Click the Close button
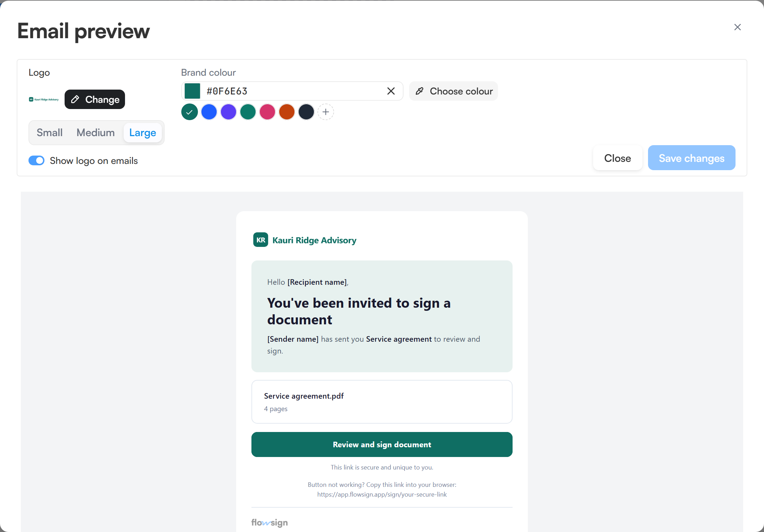This screenshot has height=532, width=764. pos(617,158)
